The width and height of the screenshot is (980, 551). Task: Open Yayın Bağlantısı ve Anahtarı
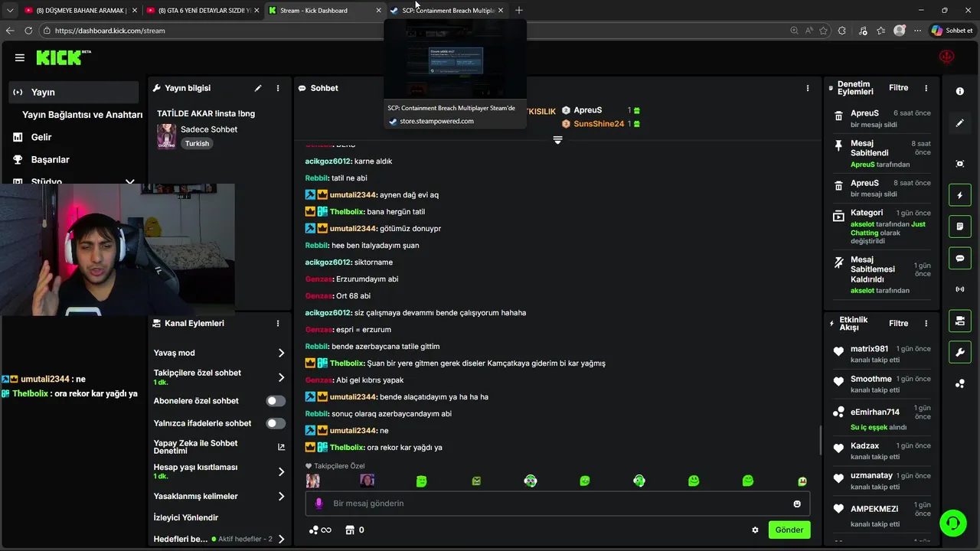point(82,115)
